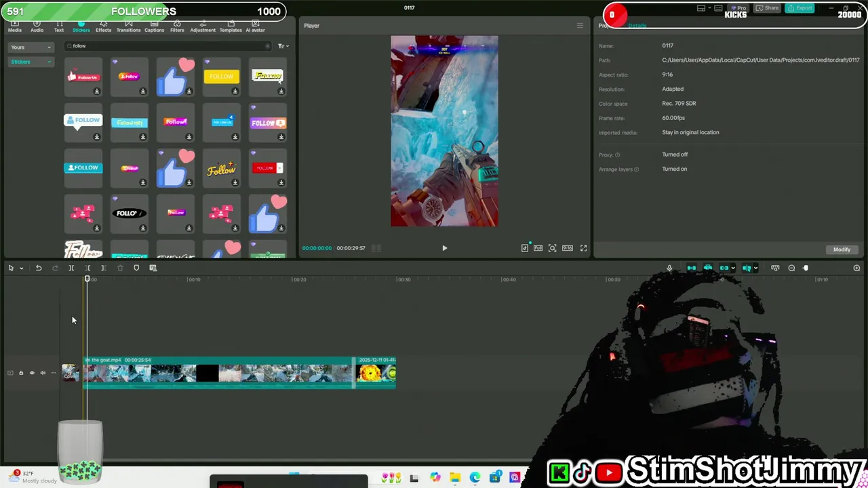The width and height of the screenshot is (868, 488).
Task: Click the sticker search field containing follow
Action: point(166,46)
